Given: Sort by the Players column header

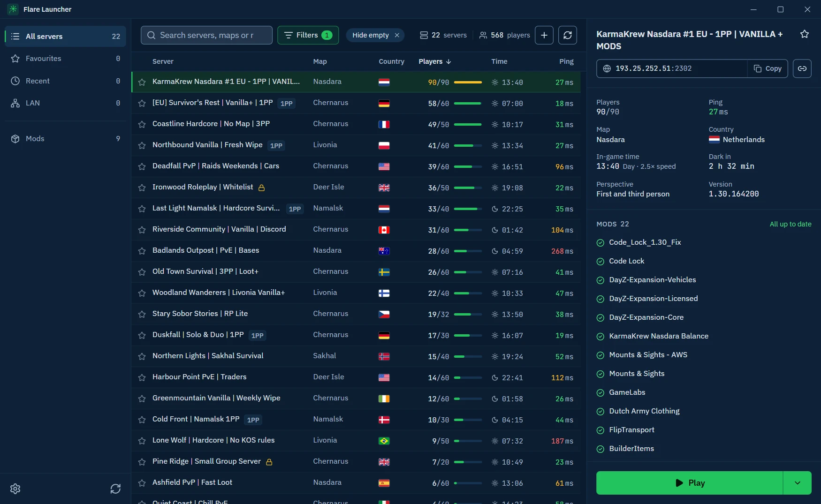Looking at the screenshot, I should (x=435, y=61).
